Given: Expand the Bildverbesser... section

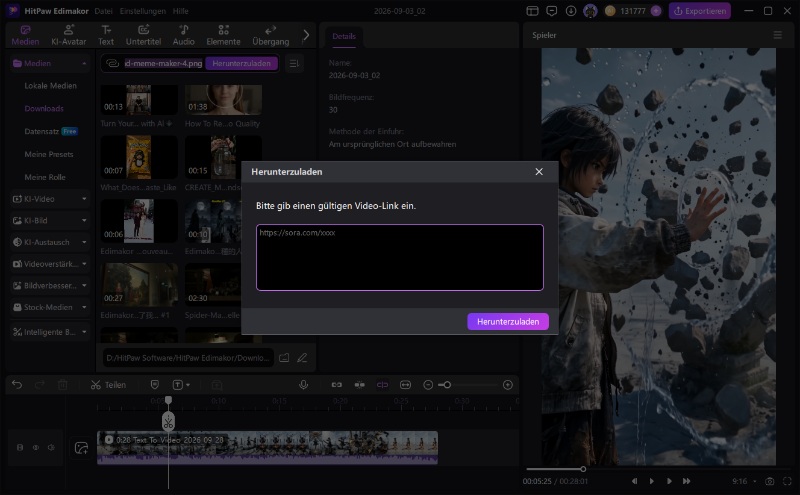Looking at the screenshot, I should point(49,285).
